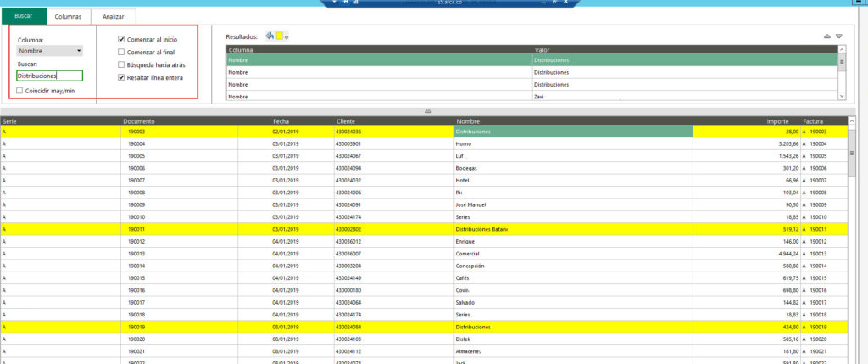The height and width of the screenshot is (364, 868).
Task: Select the Bodegas row name
Action: pos(573,169)
